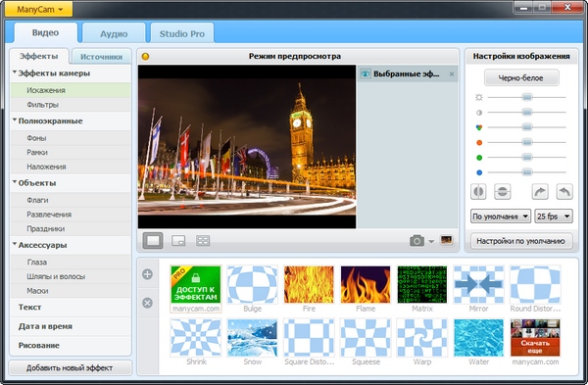588x385 pixels.
Task: Click the rotate counterclockwise arrow icon
Action: pyautogui.click(x=564, y=192)
